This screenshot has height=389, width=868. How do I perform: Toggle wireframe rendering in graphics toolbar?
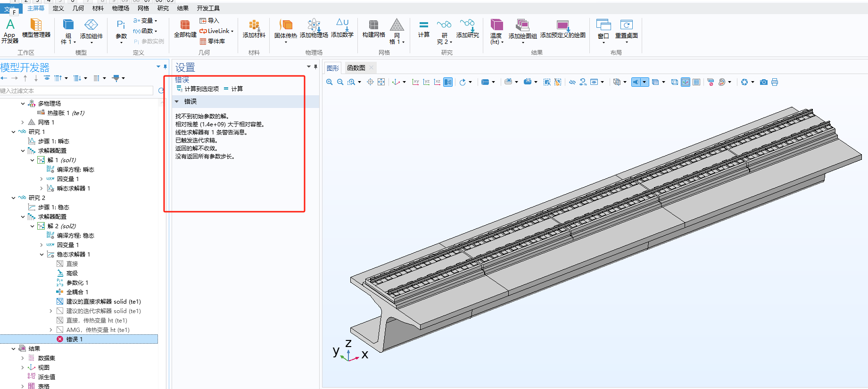click(x=675, y=82)
